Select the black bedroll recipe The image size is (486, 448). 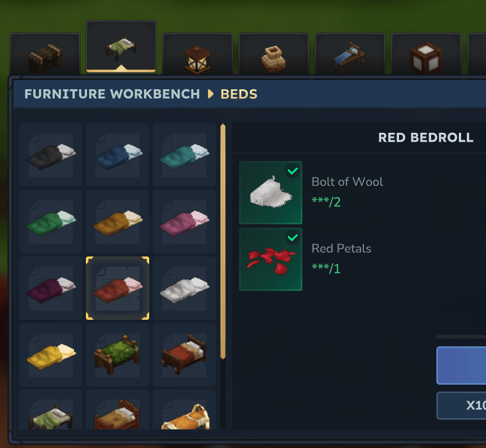click(51, 155)
